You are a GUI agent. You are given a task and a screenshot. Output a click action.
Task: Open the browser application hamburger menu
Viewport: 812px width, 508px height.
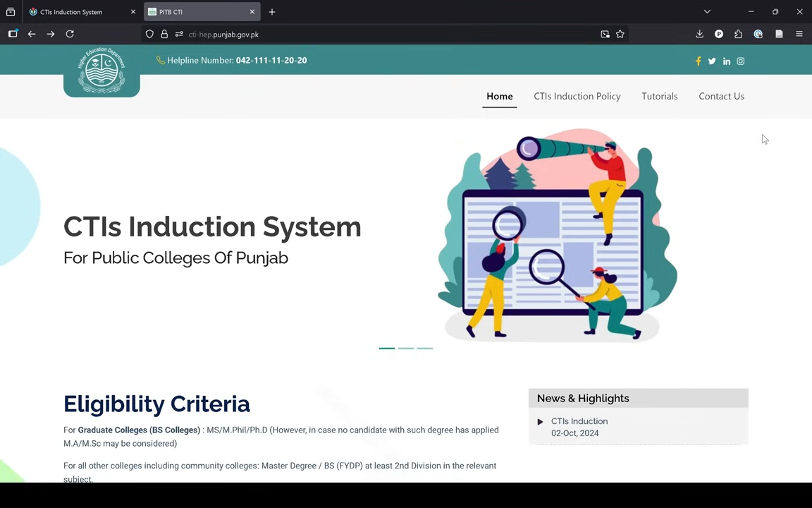click(x=799, y=34)
